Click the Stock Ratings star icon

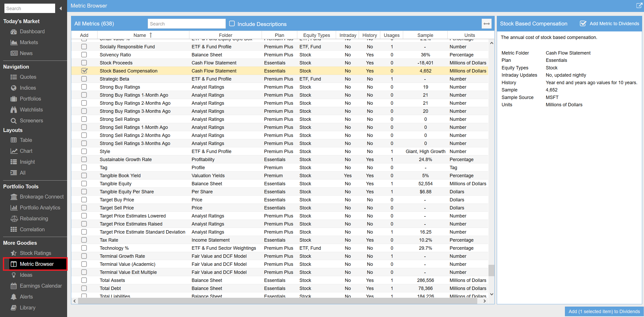(14, 253)
